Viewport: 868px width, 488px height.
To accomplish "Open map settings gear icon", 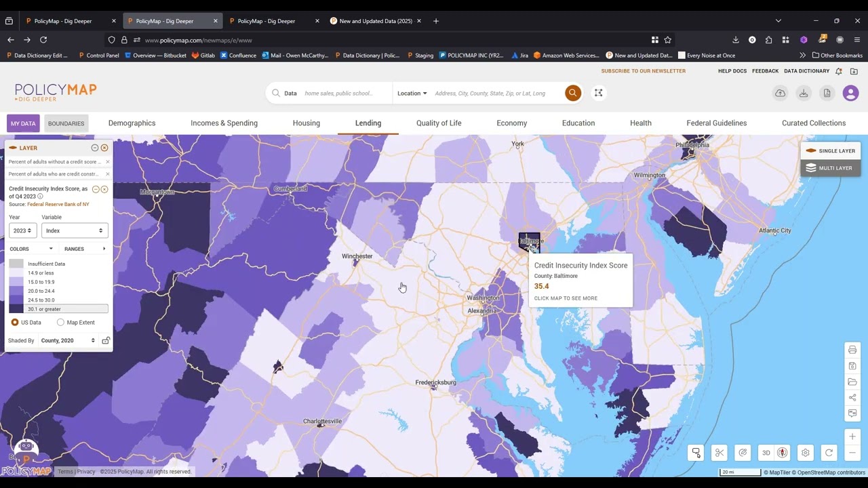I will (805, 453).
